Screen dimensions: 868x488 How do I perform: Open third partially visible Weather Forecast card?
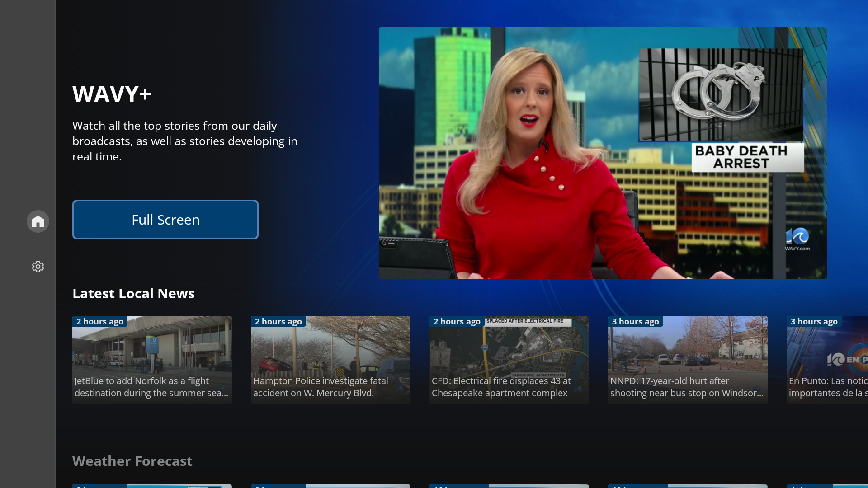click(x=509, y=486)
